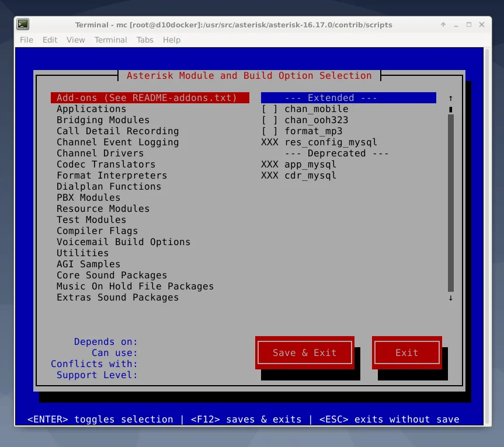Image resolution: width=504 pixels, height=447 pixels.
Task: Select the Extras Sound Packages category
Action: coord(117,298)
